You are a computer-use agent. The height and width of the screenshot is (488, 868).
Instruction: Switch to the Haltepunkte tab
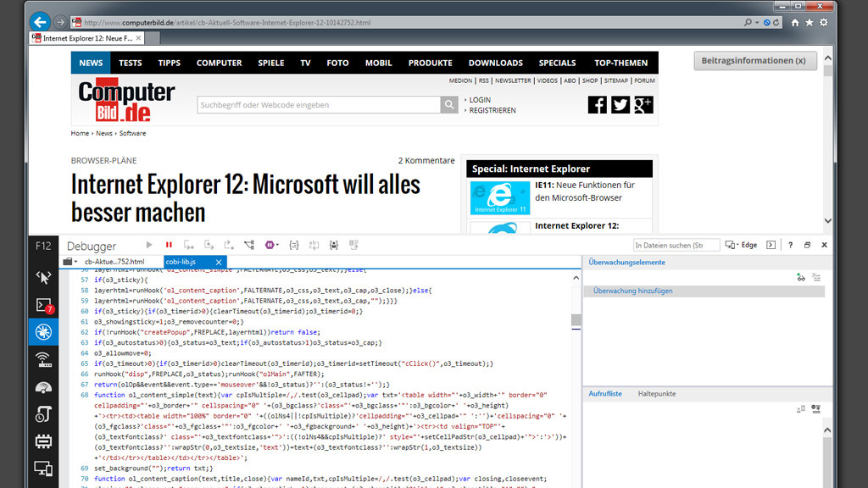[657, 394]
